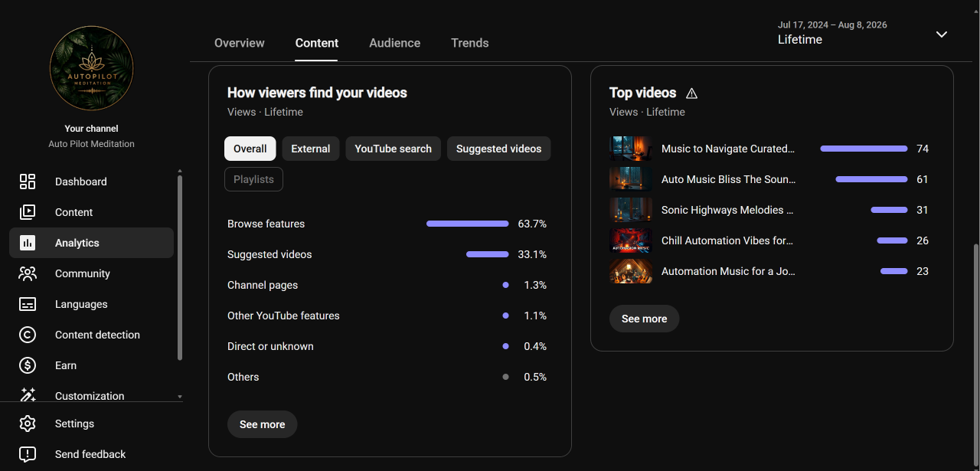Image resolution: width=980 pixels, height=471 pixels.
Task: Open the Auto Pilot Meditation channel avatar
Action: click(91, 68)
